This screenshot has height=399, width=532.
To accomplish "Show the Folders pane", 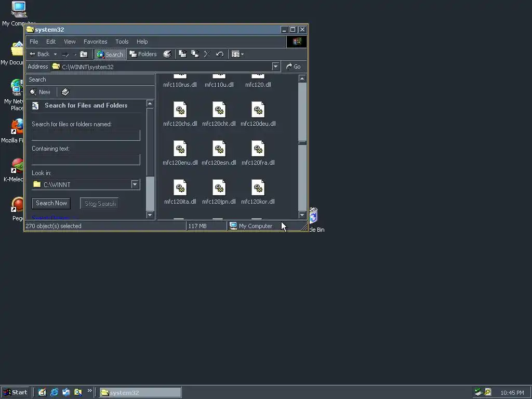I will (x=143, y=54).
